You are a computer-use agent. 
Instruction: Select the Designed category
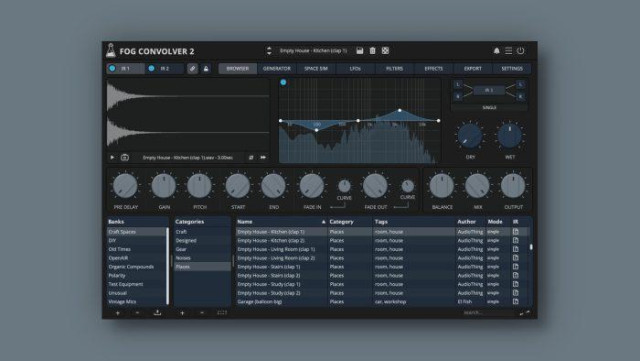202,241
